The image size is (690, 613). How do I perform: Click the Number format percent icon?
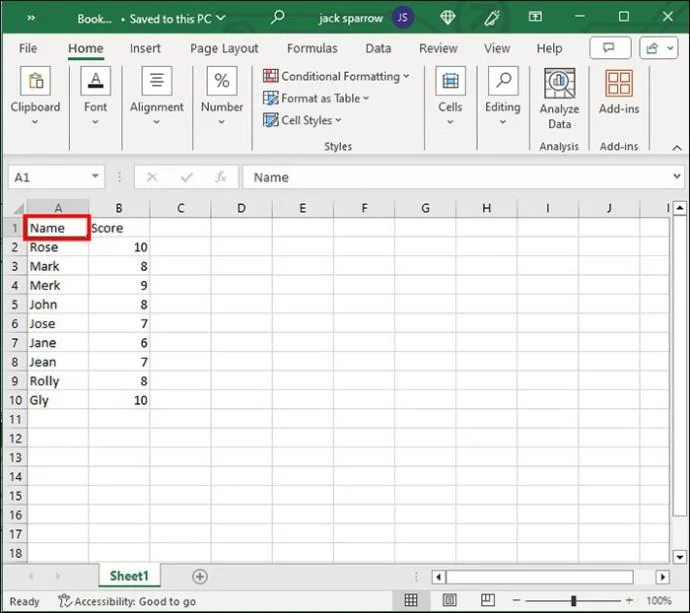click(x=222, y=83)
